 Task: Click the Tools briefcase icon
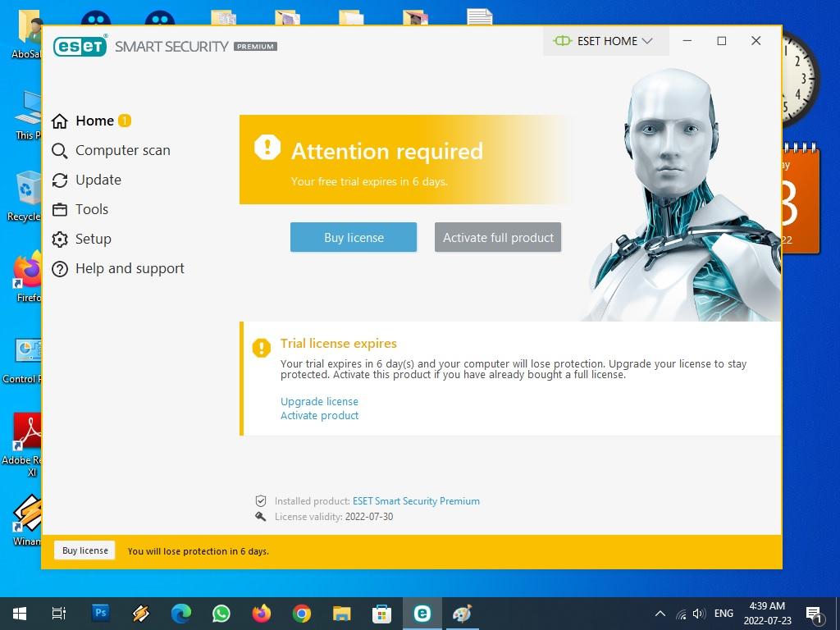coord(59,210)
